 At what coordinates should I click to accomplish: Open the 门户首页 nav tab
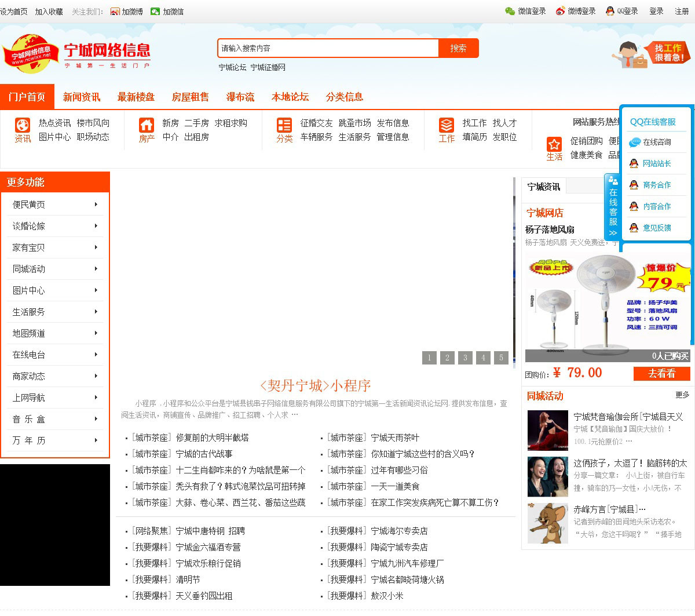click(x=27, y=97)
